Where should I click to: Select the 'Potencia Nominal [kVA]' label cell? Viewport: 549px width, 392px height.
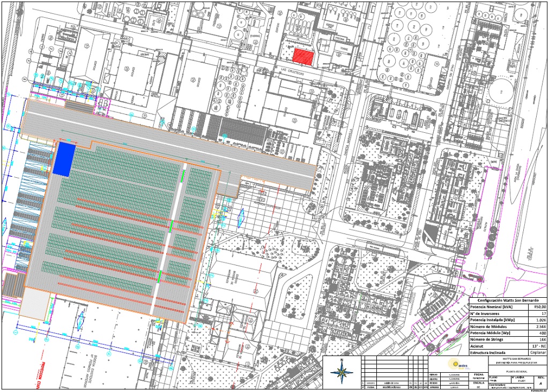click(x=499, y=307)
